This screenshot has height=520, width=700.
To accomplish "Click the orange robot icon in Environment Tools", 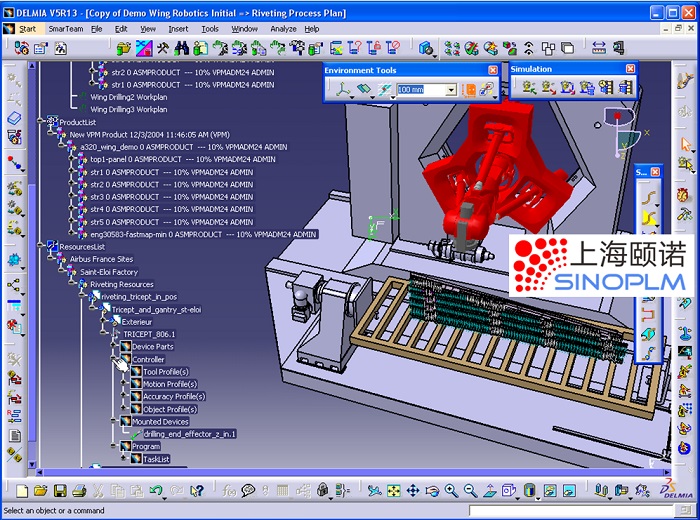I will point(468,90).
